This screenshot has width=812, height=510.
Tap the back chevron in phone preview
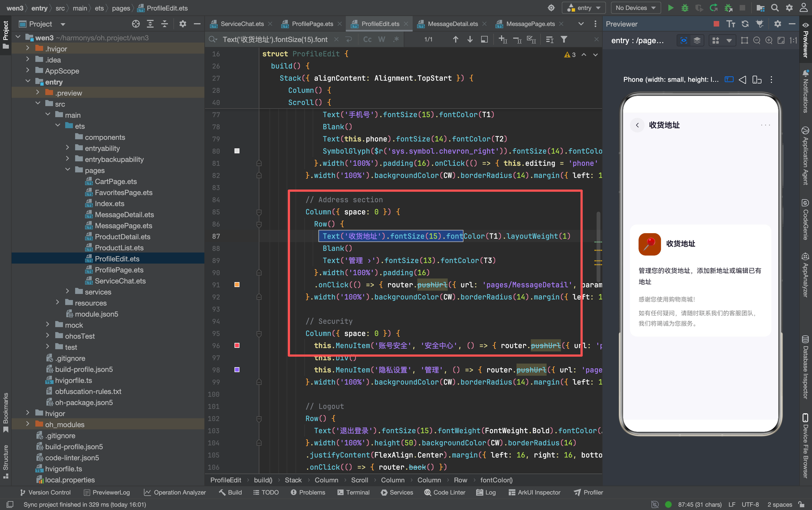coord(637,125)
